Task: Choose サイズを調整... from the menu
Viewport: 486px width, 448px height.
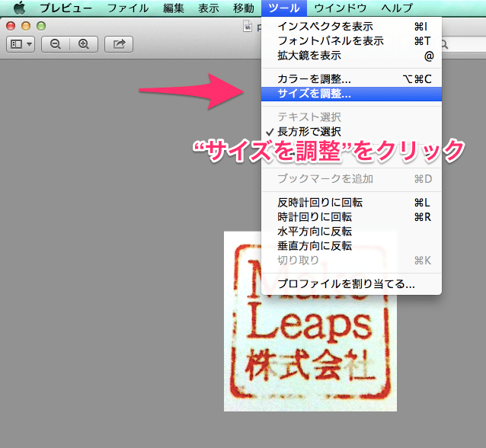Action: (351, 94)
